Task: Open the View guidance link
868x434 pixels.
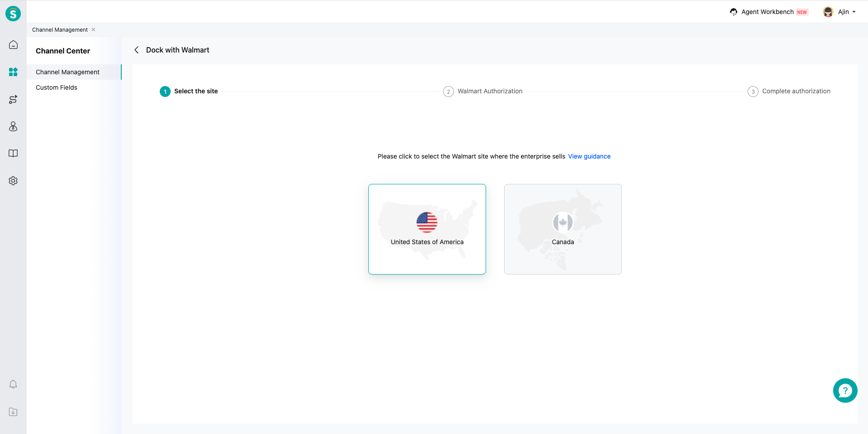Action: (589, 156)
